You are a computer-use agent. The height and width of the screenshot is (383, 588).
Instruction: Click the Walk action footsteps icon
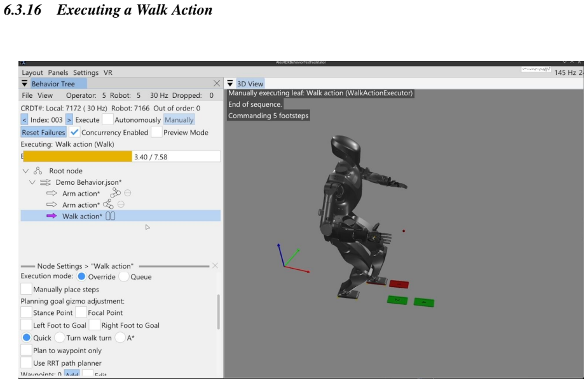pyautogui.click(x=110, y=216)
